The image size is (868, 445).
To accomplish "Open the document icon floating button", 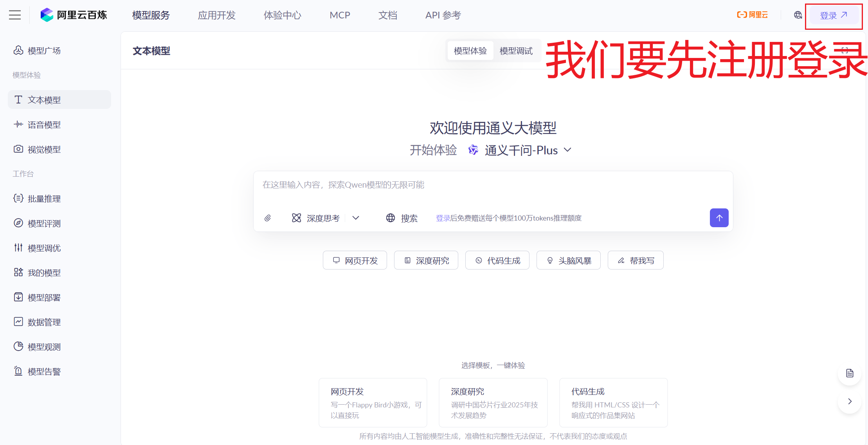I will coord(849,373).
